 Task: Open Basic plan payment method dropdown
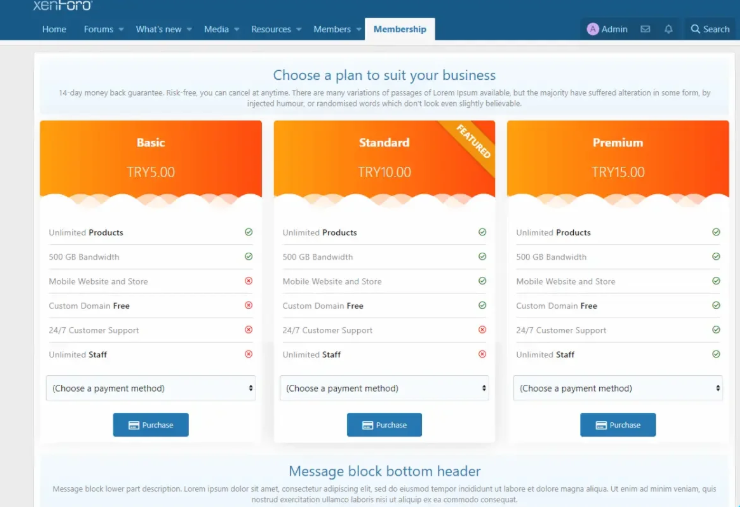tap(150, 388)
